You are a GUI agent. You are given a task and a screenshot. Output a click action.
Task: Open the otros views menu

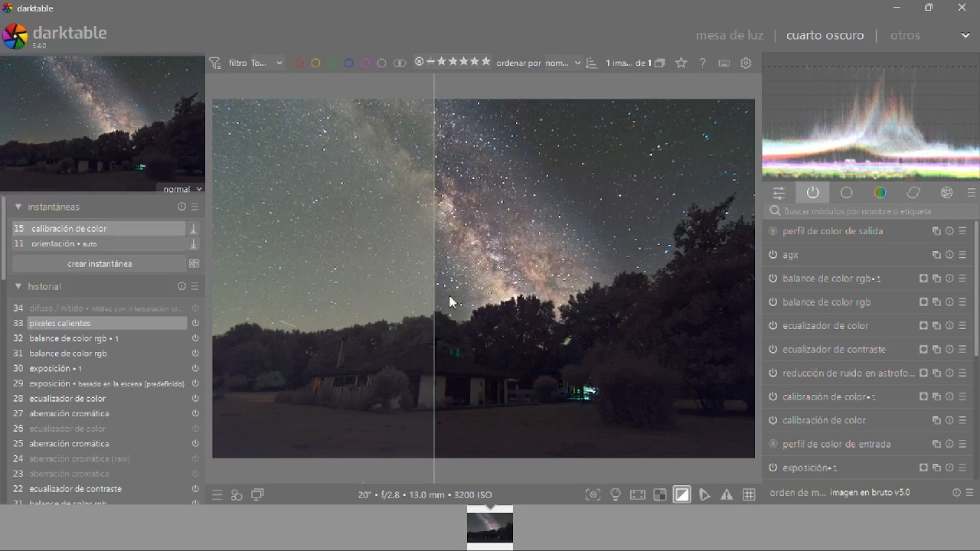[x=905, y=35]
